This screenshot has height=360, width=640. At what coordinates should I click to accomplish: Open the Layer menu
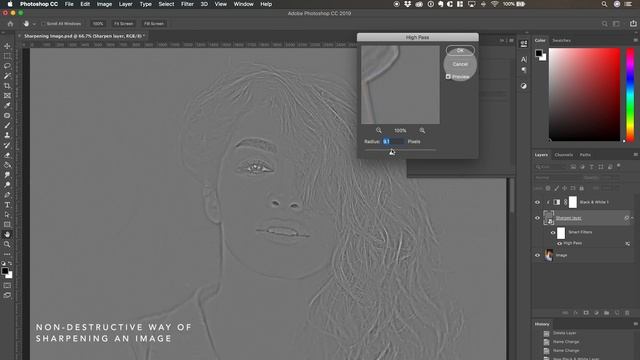[x=125, y=4]
